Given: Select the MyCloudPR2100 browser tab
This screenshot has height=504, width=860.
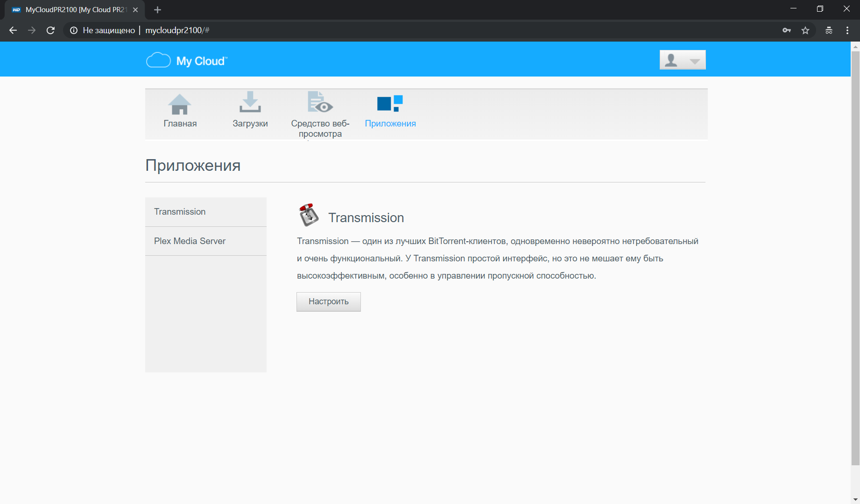Looking at the screenshot, I should (x=75, y=10).
